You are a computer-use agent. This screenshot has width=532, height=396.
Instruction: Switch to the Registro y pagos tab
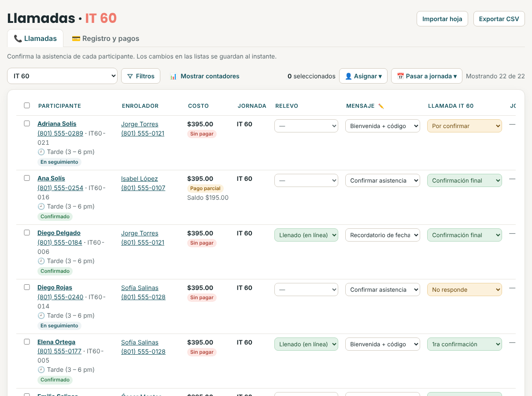coord(106,38)
